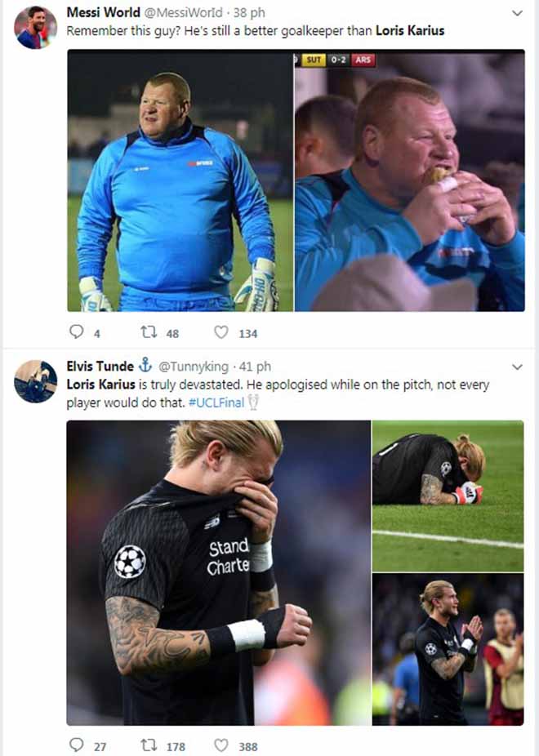539x756 pixels.
Task: Retweet Elvis Tunde's tweet
Action: click(149, 745)
